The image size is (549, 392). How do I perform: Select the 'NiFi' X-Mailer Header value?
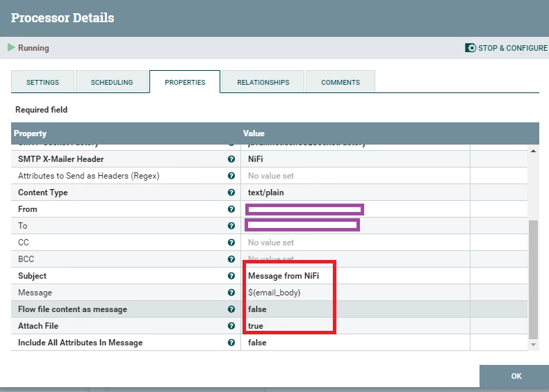[256, 159]
